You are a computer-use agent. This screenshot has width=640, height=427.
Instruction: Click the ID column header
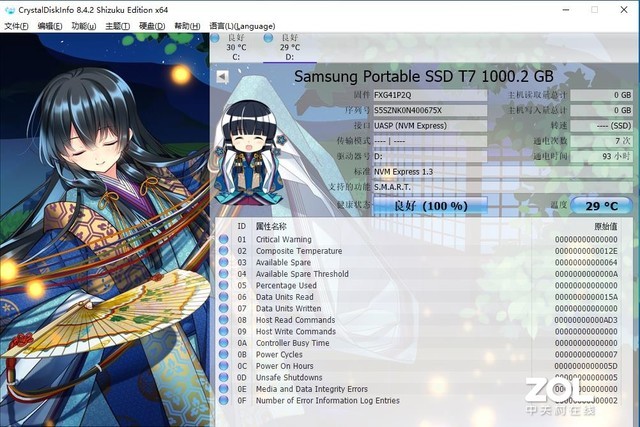click(x=242, y=226)
